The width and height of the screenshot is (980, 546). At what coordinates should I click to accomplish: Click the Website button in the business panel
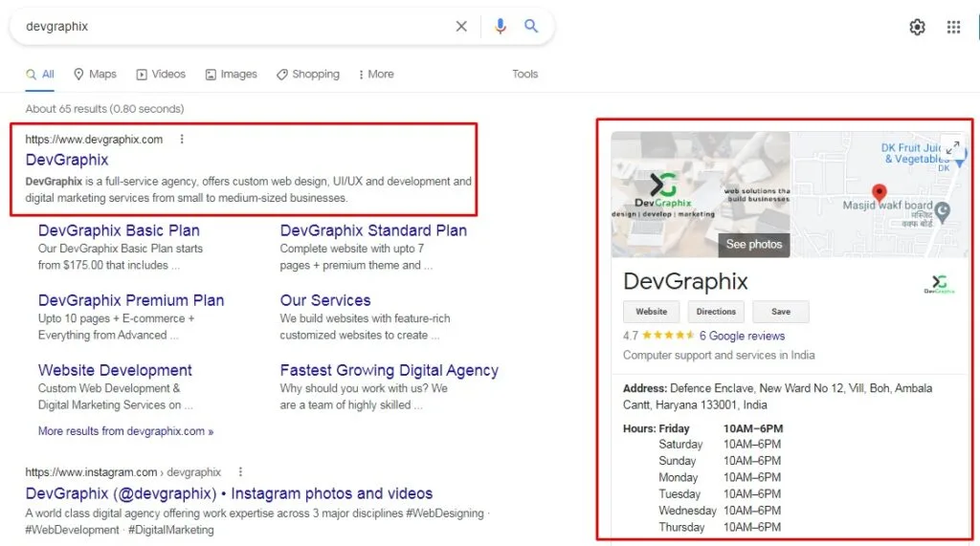[651, 312]
